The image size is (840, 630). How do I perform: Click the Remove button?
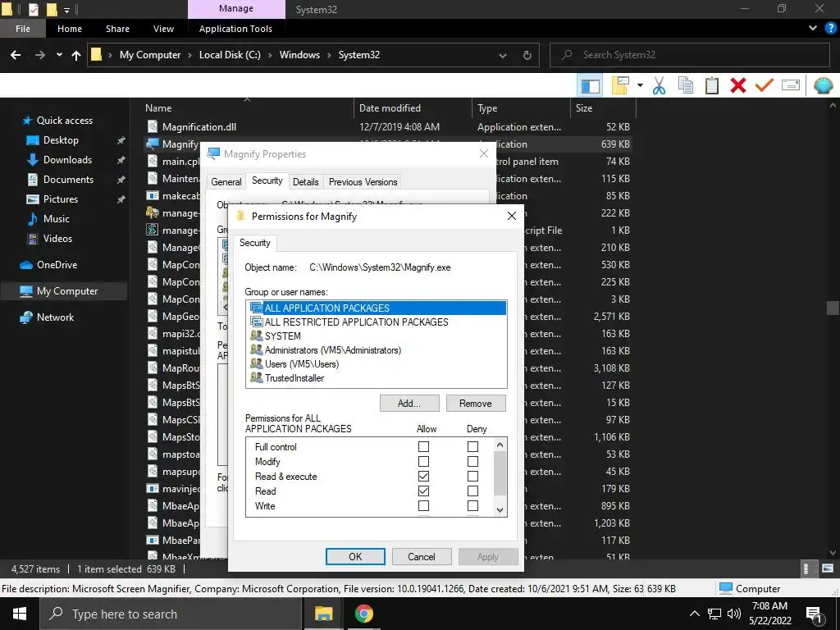tap(475, 404)
